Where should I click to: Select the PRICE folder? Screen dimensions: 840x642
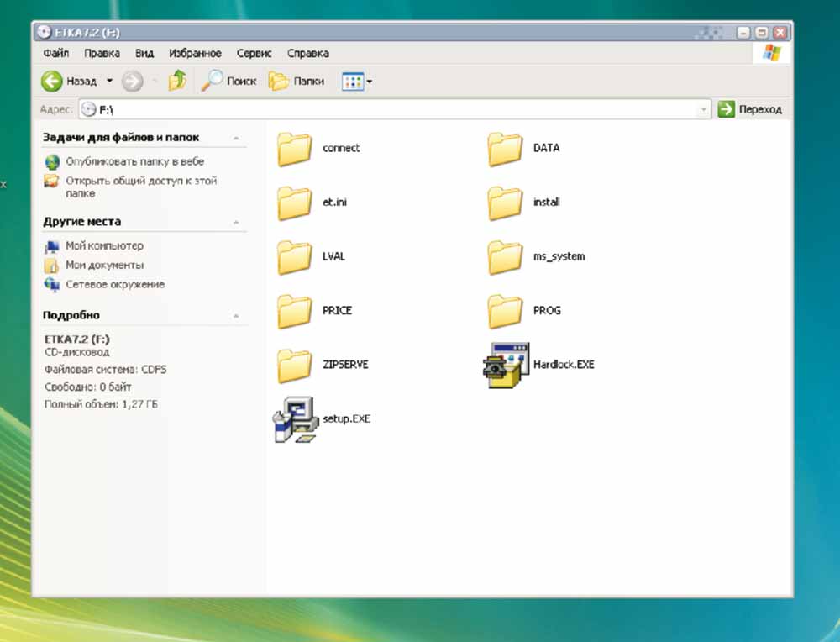click(295, 311)
